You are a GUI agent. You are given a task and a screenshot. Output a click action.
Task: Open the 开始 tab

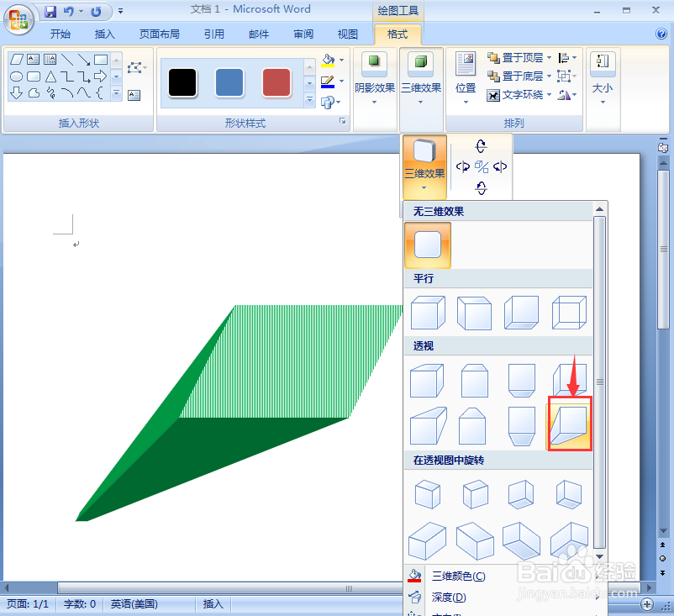point(61,34)
